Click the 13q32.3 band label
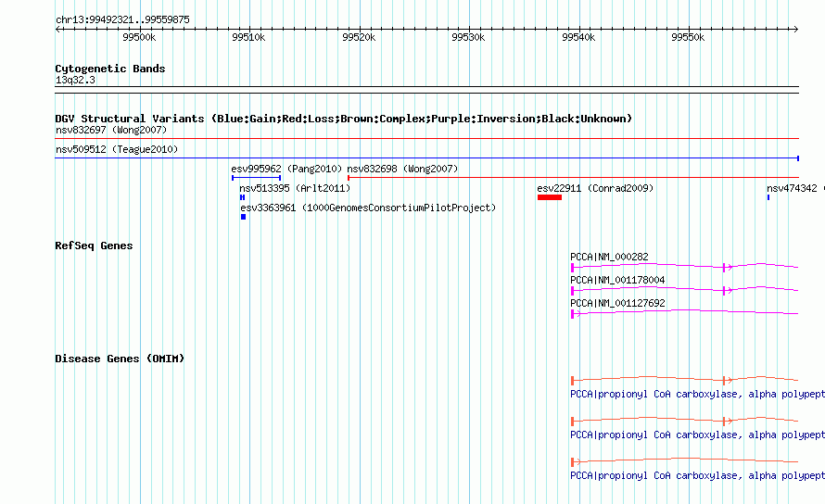Screen dimensions: 825x504 [75, 80]
